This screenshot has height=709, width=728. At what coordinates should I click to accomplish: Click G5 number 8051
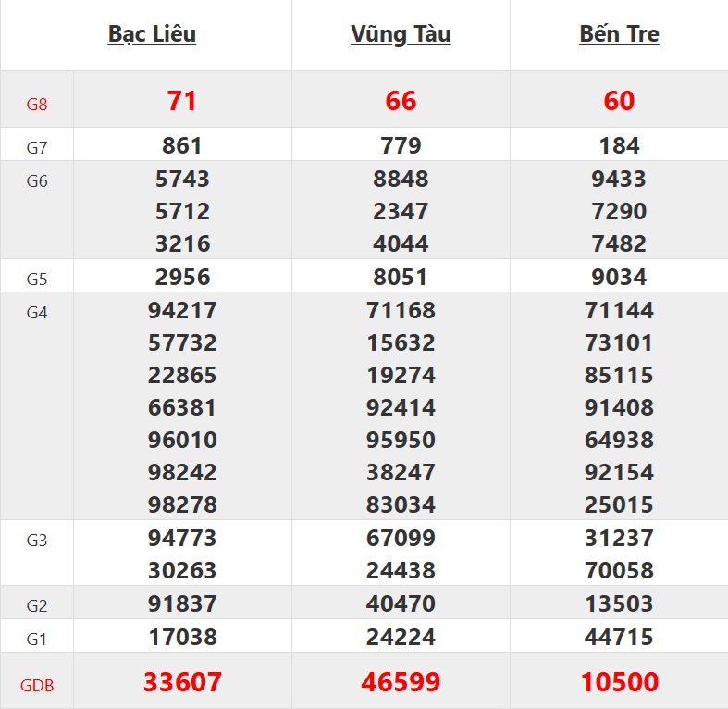401,277
